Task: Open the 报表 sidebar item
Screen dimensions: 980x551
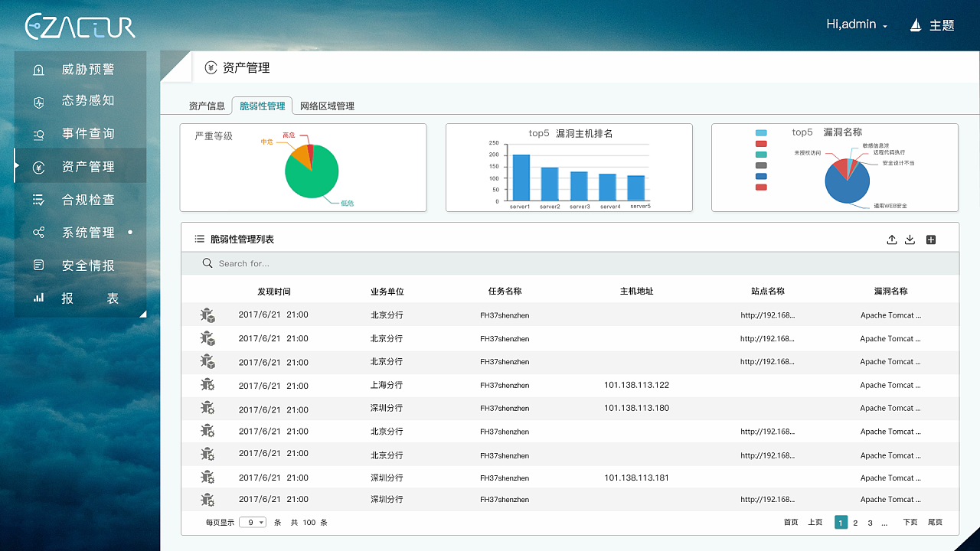Action: pos(80,298)
